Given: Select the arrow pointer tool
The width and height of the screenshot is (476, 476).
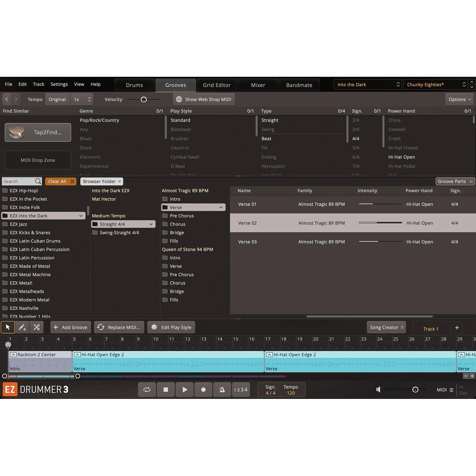Looking at the screenshot, I should click(8, 327).
